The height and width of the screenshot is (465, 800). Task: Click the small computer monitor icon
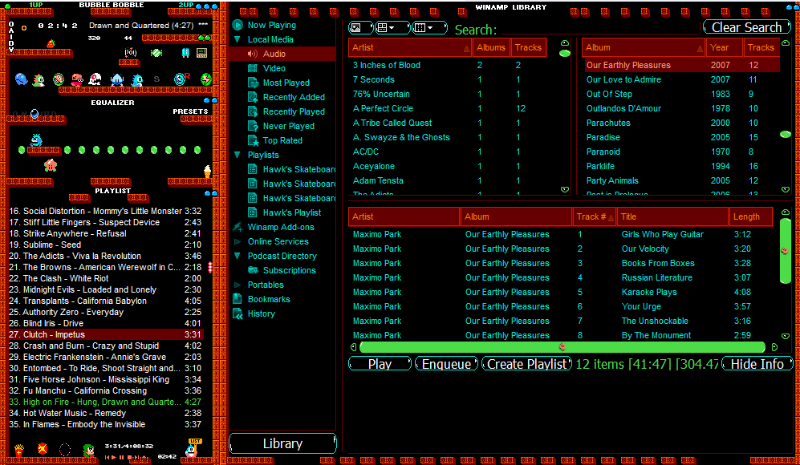click(202, 53)
